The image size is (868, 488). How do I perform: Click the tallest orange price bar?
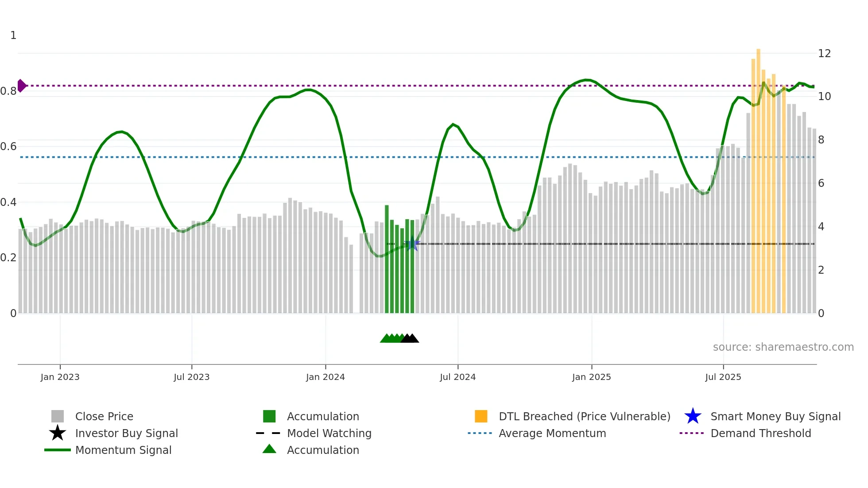click(759, 177)
